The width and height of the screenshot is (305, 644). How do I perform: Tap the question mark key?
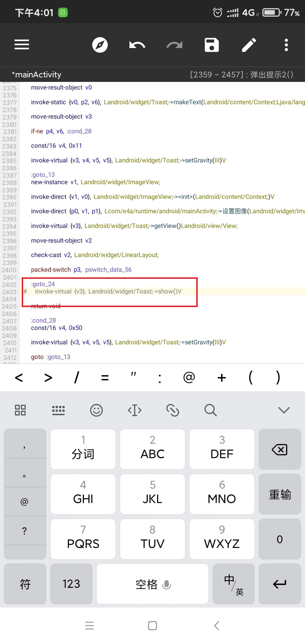click(25, 531)
